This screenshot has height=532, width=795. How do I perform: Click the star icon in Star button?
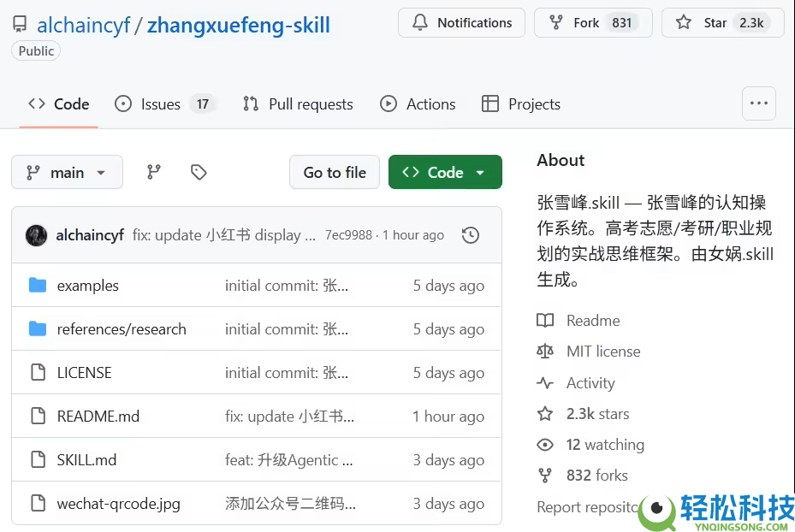click(684, 22)
